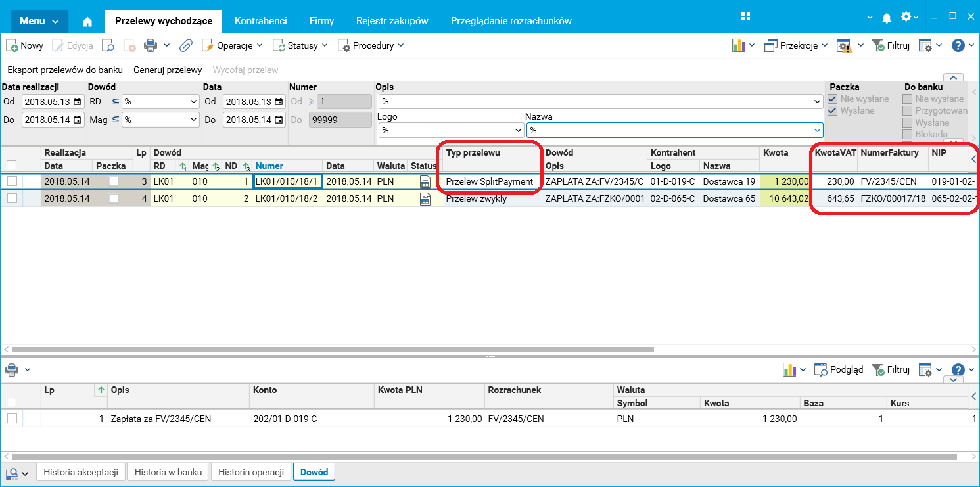Viewport: 980px width, 487px height.
Task: Click the printer icon in main toolbar
Action: [x=151, y=45]
